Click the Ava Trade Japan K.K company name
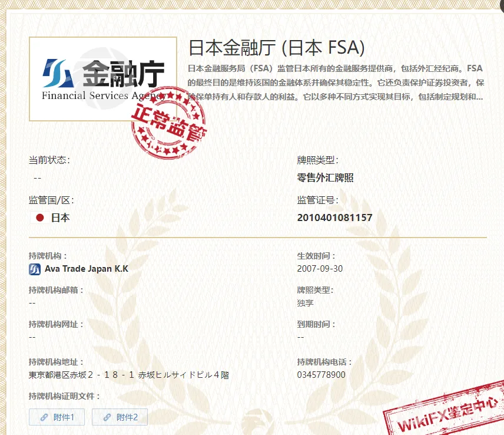This screenshot has width=504, height=435. [x=87, y=269]
